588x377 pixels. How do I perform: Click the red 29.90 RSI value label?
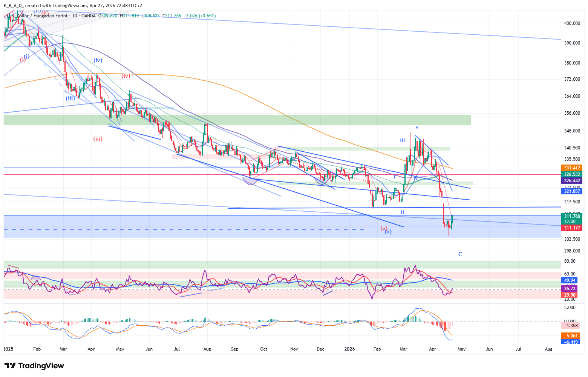[x=570, y=295]
